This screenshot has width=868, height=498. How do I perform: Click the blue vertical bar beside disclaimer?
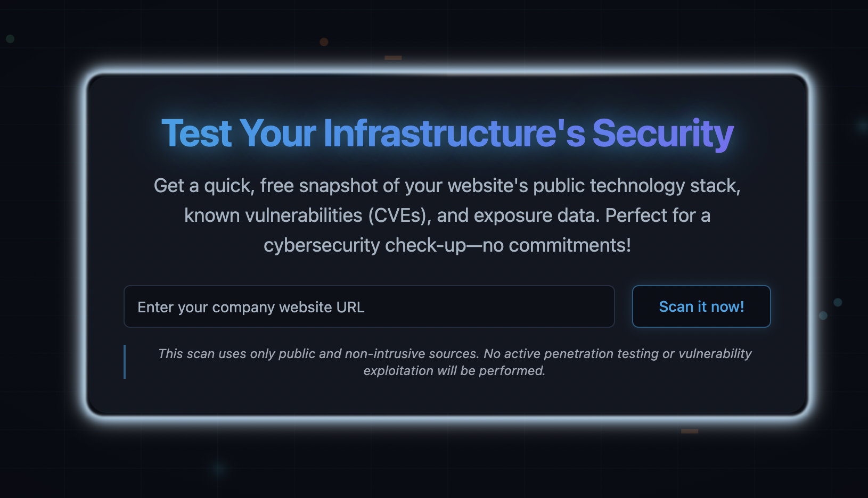[125, 362]
